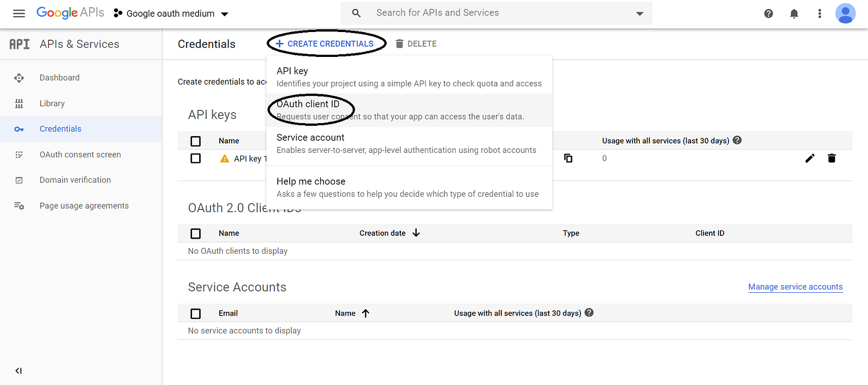Open Domain verification page

coord(75,179)
